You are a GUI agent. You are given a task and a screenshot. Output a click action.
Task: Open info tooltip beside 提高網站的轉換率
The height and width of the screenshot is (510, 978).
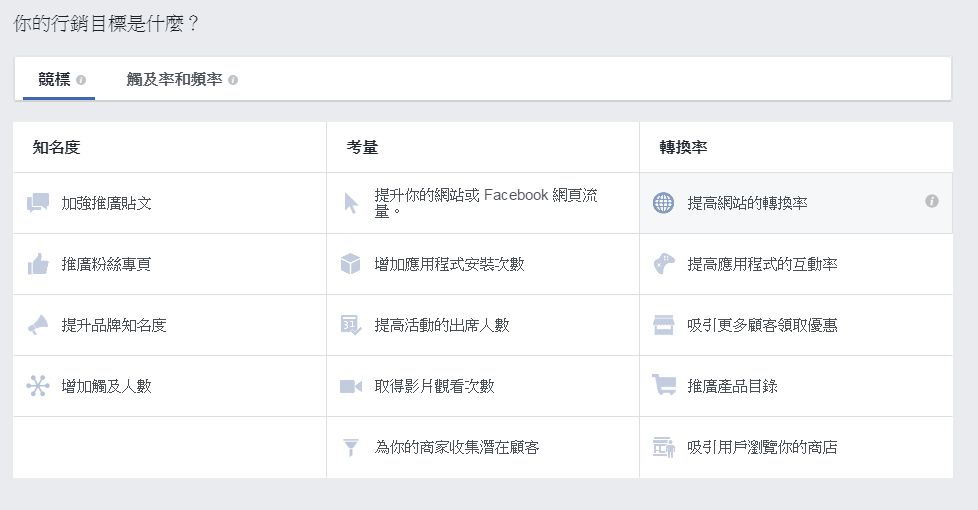coord(932,202)
